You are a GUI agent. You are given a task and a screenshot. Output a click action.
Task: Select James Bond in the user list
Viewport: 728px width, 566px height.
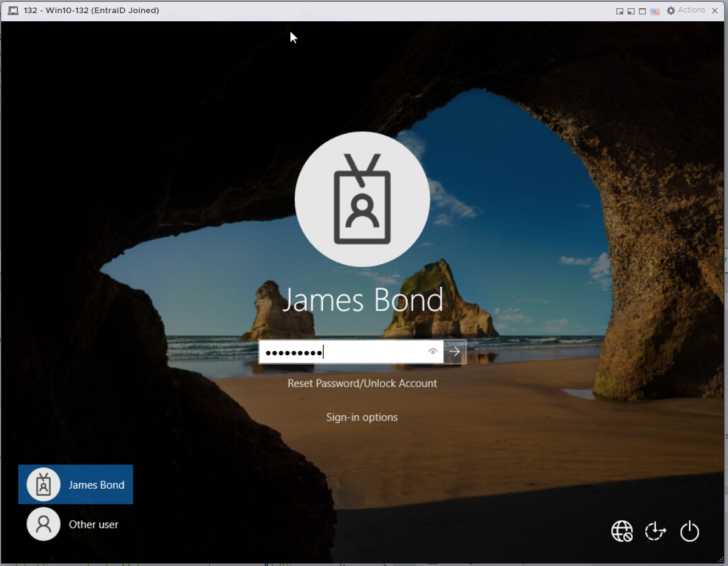tap(75, 484)
